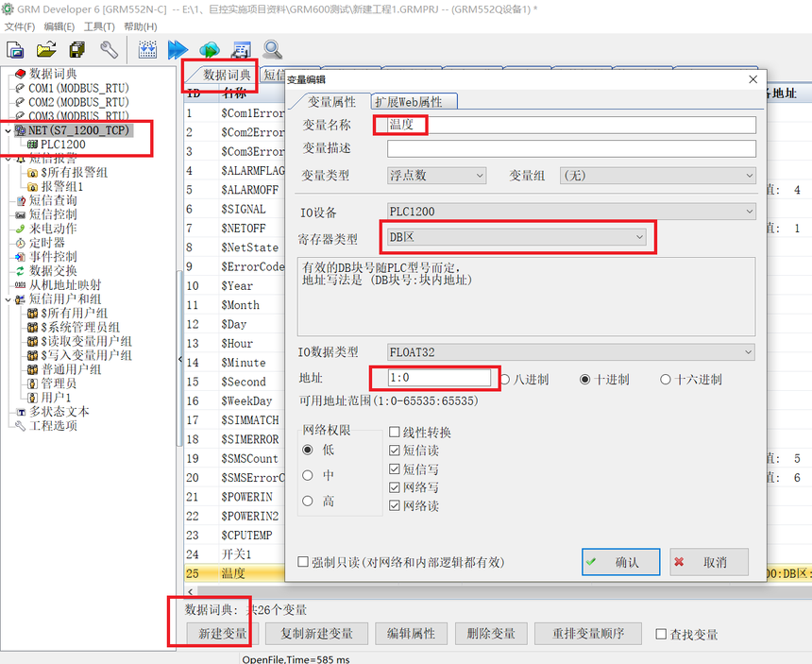Open the 文件(F) menu

(x=20, y=26)
